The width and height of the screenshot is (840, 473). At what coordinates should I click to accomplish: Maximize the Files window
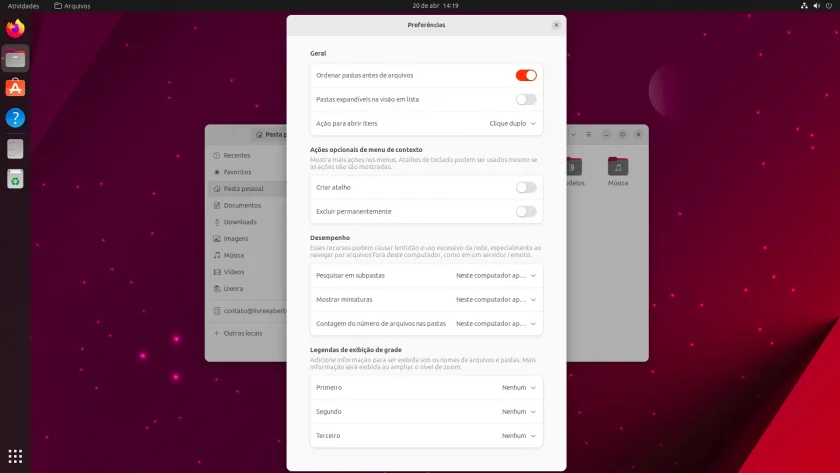pyautogui.click(x=622, y=135)
